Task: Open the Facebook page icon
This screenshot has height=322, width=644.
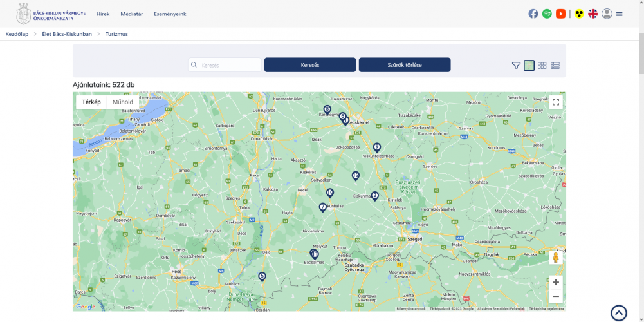Action: pyautogui.click(x=533, y=14)
